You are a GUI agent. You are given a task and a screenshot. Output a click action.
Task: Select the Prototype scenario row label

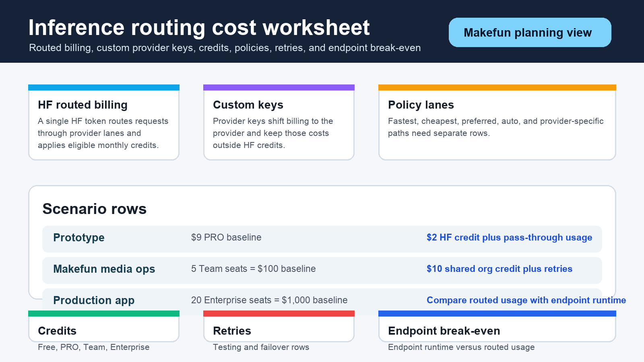[x=79, y=238]
